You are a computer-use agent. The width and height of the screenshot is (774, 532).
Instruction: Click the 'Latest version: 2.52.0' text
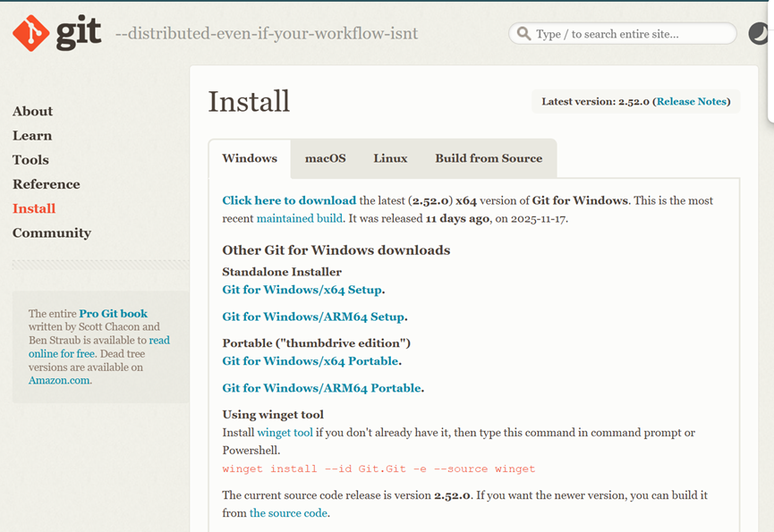tap(595, 102)
